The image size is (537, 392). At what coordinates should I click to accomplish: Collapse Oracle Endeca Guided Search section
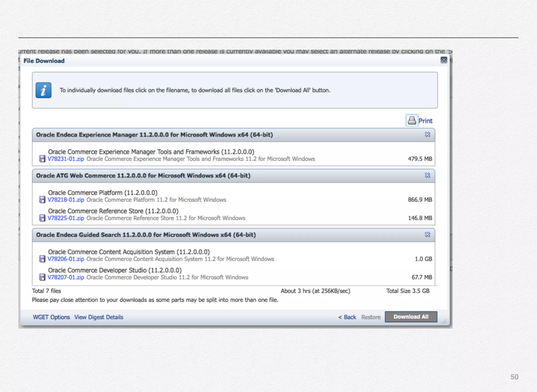pos(427,235)
